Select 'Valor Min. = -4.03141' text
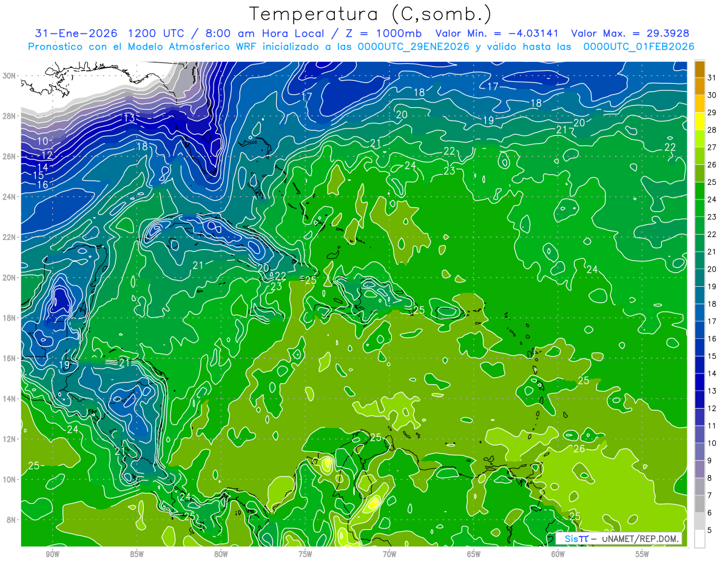The image size is (728, 562). [497, 33]
